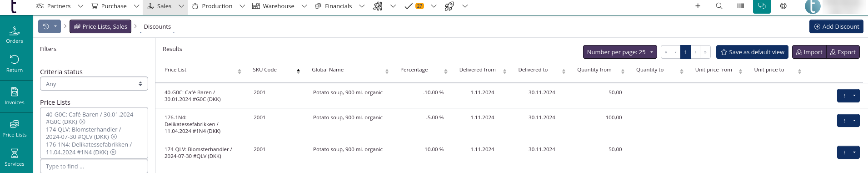Open the Purchase menu

click(109, 6)
